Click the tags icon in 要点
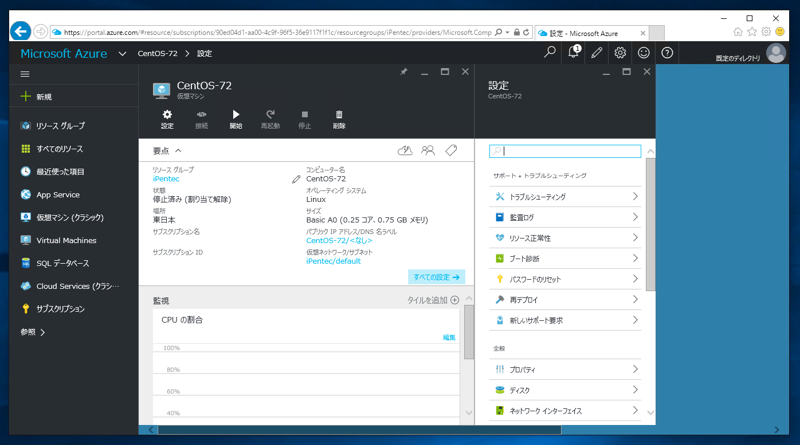800x445 pixels. [x=451, y=151]
